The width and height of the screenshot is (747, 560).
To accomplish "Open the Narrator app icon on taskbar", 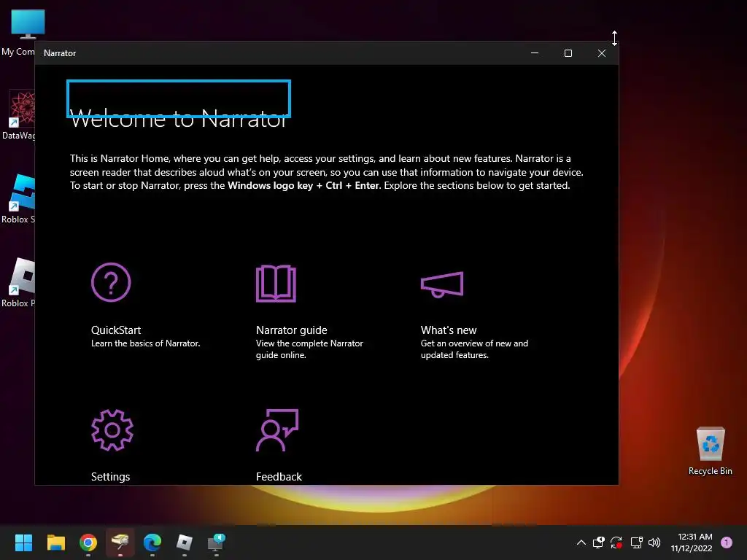I will 216,542.
